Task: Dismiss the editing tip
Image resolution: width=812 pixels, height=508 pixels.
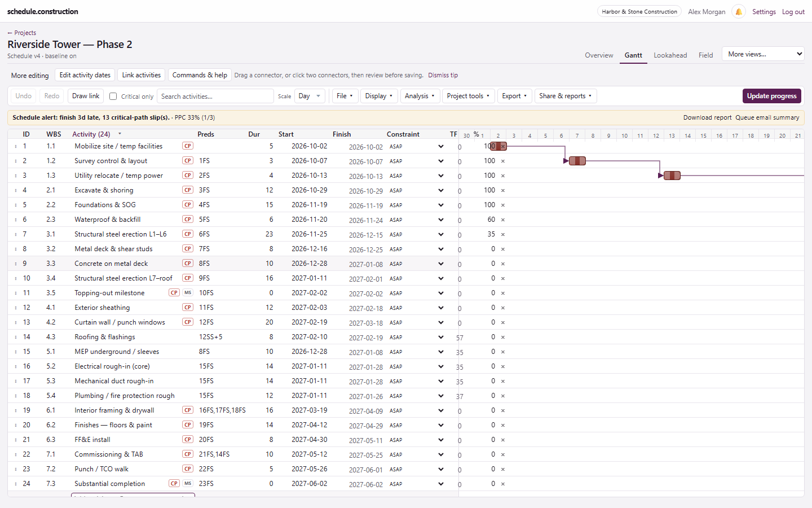Action: pos(443,75)
